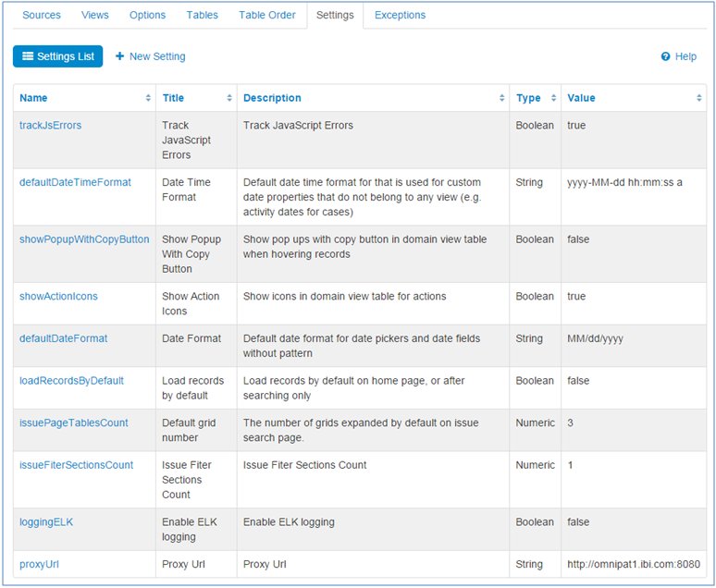Viewport: 716px width, 588px height.
Task: Switch to the Sources tab
Action: [x=42, y=16]
